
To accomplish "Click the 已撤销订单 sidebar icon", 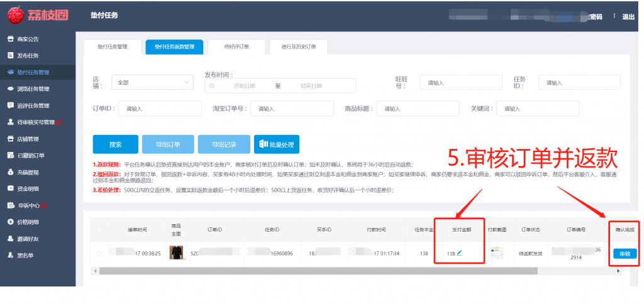I will point(11,156).
